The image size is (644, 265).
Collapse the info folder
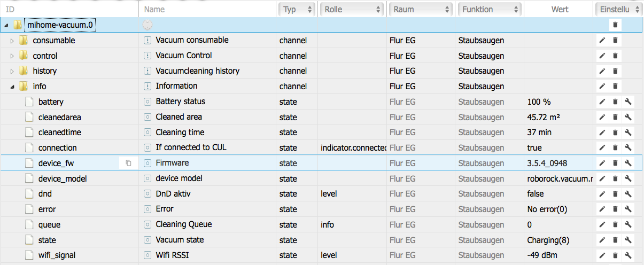click(x=12, y=87)
